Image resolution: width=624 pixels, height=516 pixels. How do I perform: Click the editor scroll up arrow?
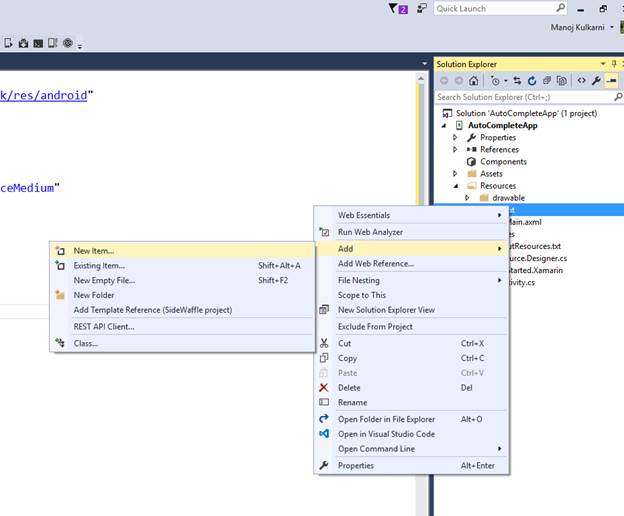(421, 79)
